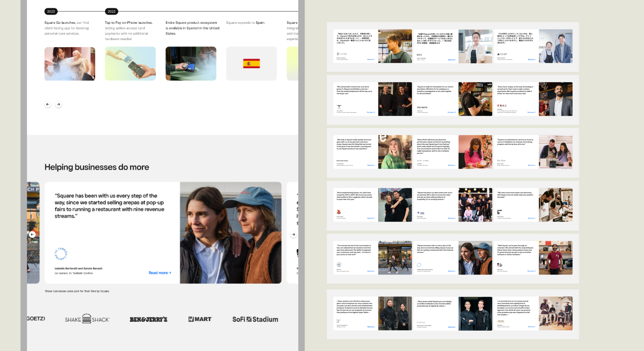
Task: Click photo of two women co-owners
Action: click(231, 233)
